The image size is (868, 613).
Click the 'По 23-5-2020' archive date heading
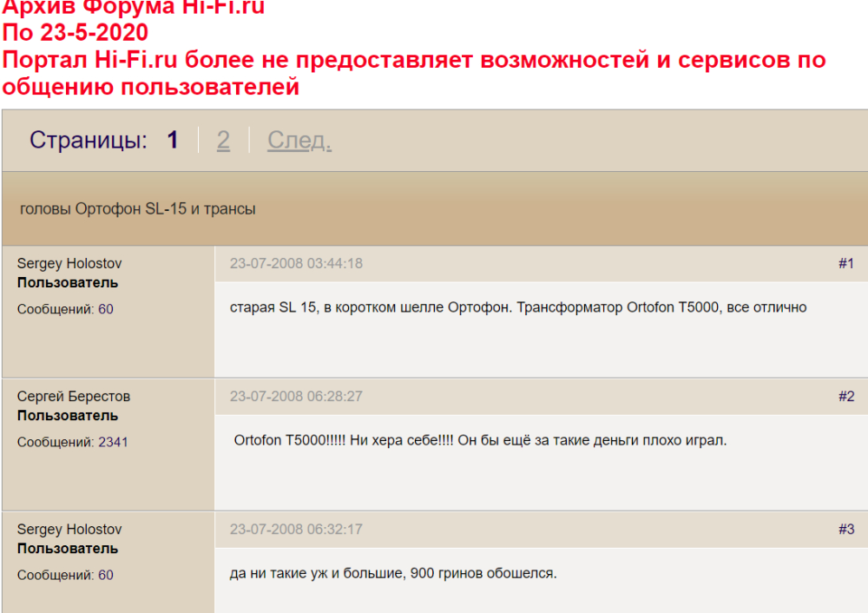pos(76,33)
